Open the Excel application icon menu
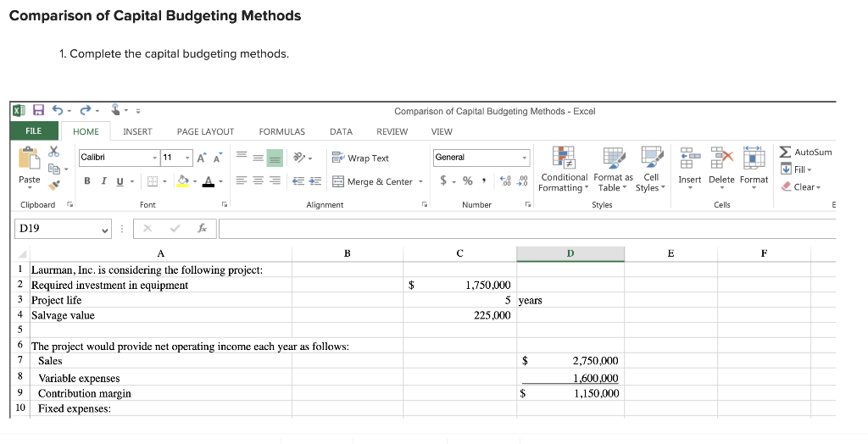 pos(19,110)
